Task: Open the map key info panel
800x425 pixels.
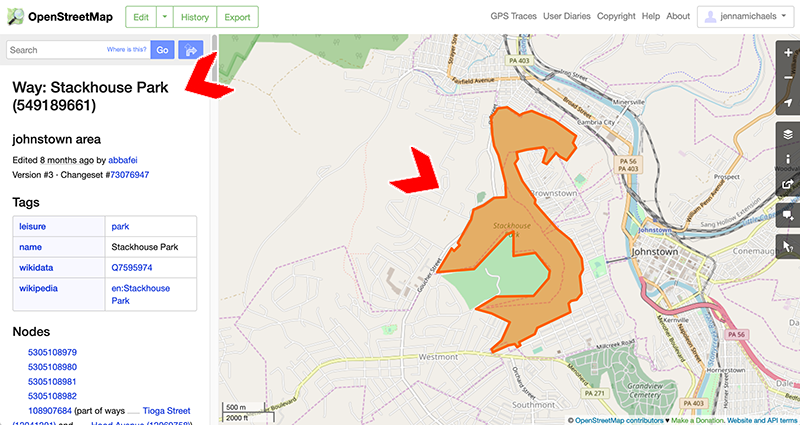Action: pos(789,159)
